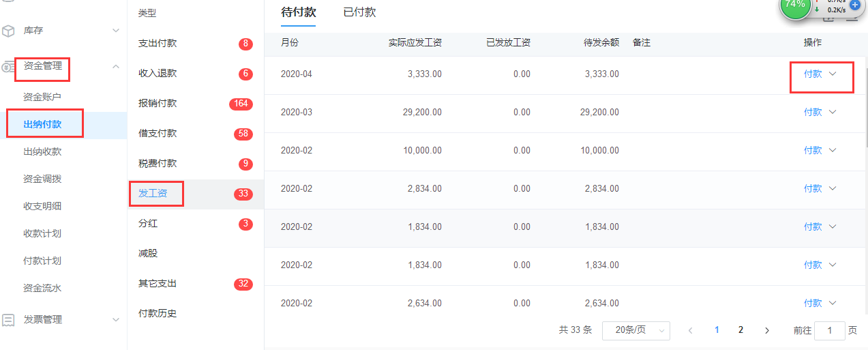Click the 库存 cube icon in sidebar

[x=8, y=31]
